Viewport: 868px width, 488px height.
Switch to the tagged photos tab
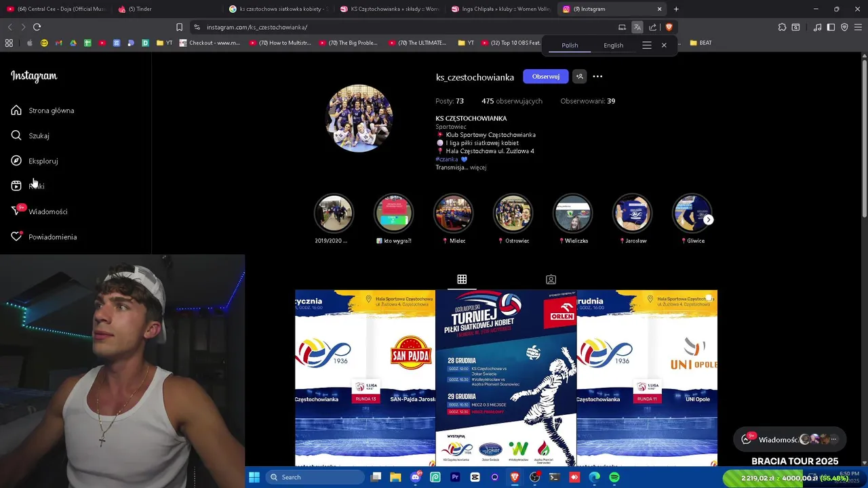point(551,279)
